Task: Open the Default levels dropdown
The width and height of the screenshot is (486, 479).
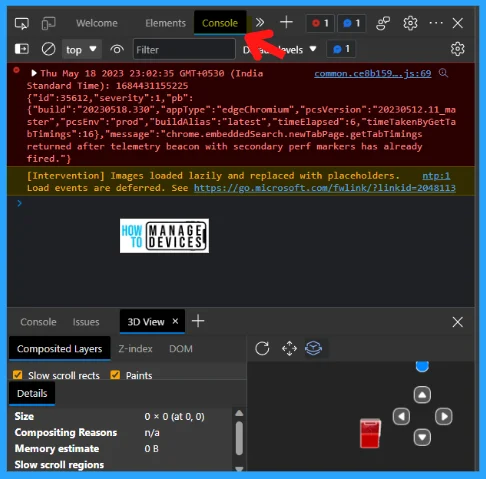Action: [x=280, y=50]
